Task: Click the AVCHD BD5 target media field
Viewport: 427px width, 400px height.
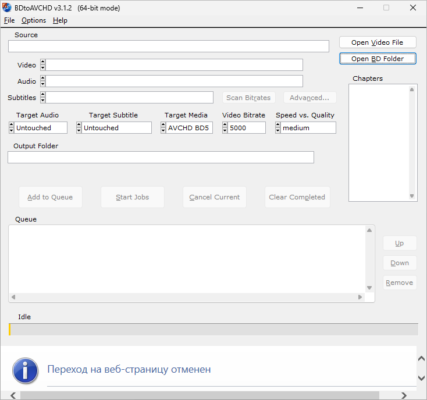Action: pos(189,128)
